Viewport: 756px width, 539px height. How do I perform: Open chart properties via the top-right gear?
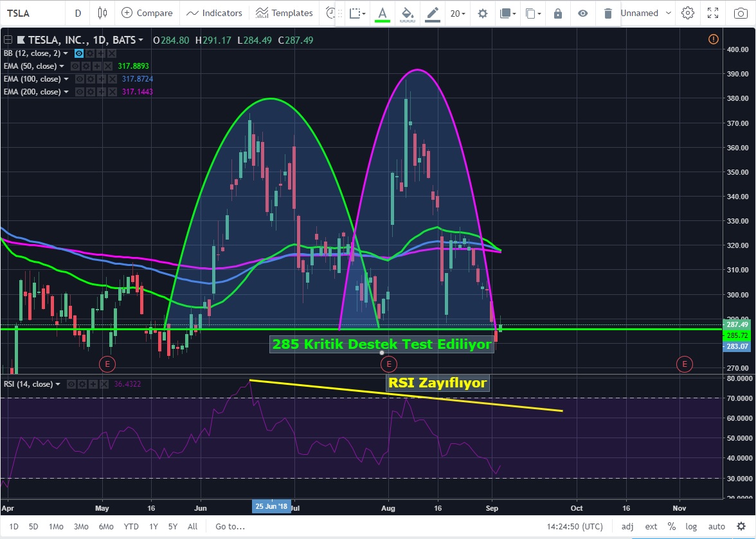click(688, 13)
